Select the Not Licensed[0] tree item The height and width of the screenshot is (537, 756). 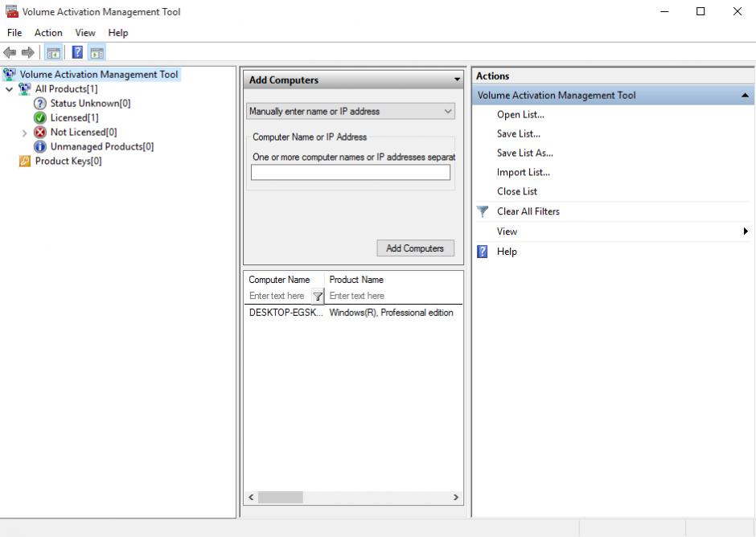84,132
